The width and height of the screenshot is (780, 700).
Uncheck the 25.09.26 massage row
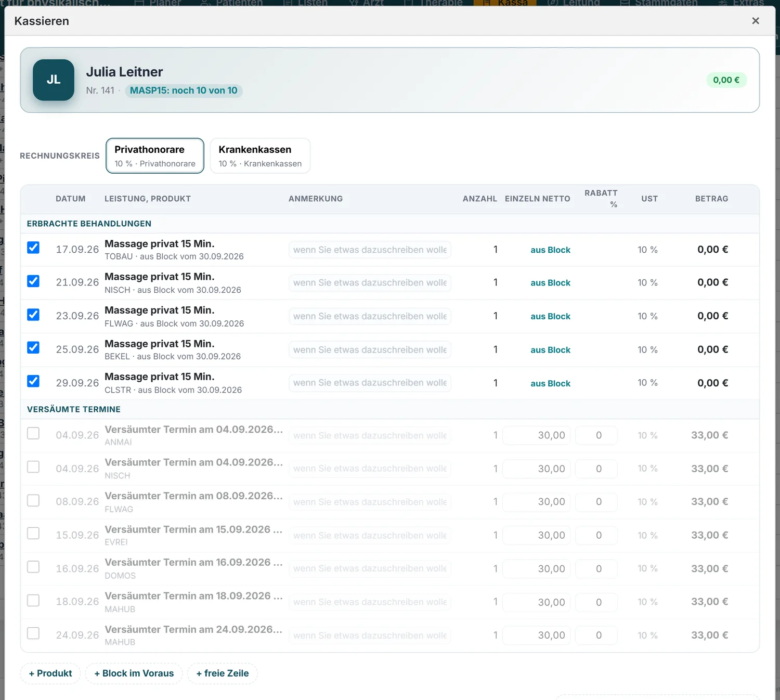tap(33, 347)
